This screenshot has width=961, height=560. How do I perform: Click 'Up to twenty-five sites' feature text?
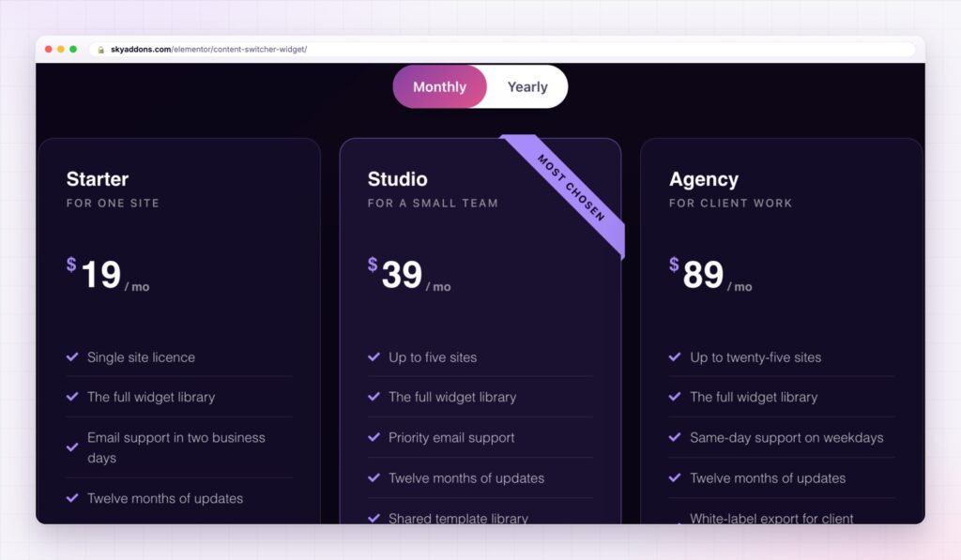pyautogui.click(x=755, y=357)
